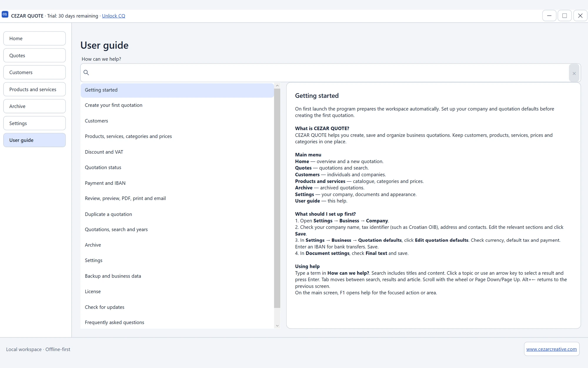Select the Payment and IBAN topic
The width and height of the screenshot is (588, 368).
177,183
